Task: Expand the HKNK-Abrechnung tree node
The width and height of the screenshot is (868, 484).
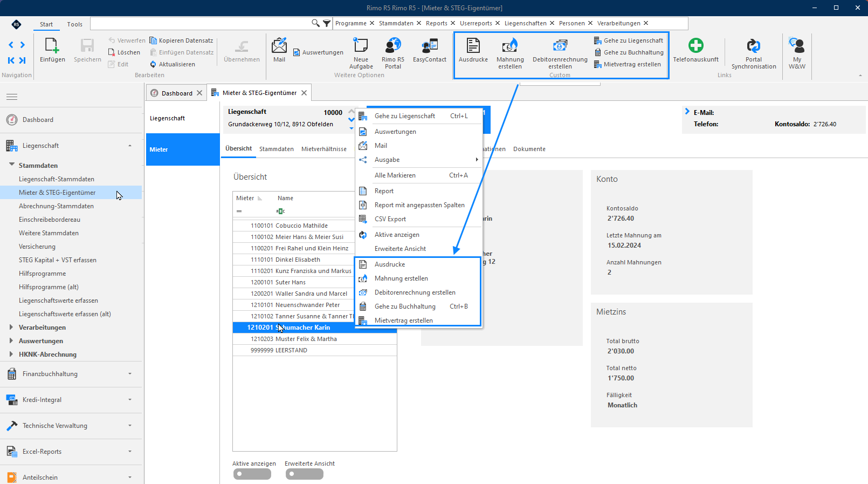Action: click(x=11, y=354)
